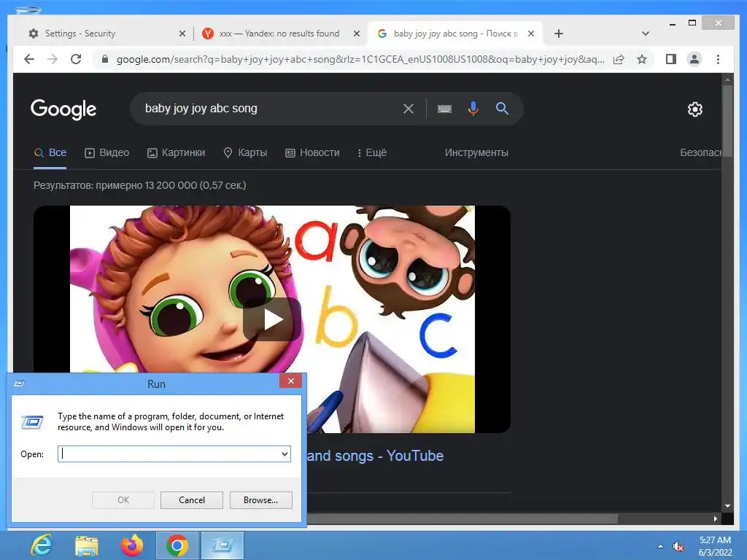Launch Firefox from the taskbar
Screen dimensions: 747x560
pos(132,545)
